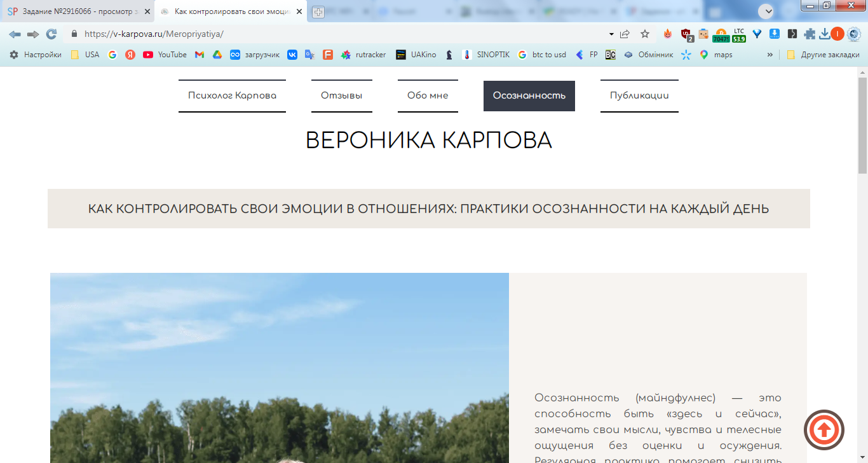Open the flame smiley extension
Viewport: 868px width, 463px height.
pyautogui.click(x=667, y=34)
